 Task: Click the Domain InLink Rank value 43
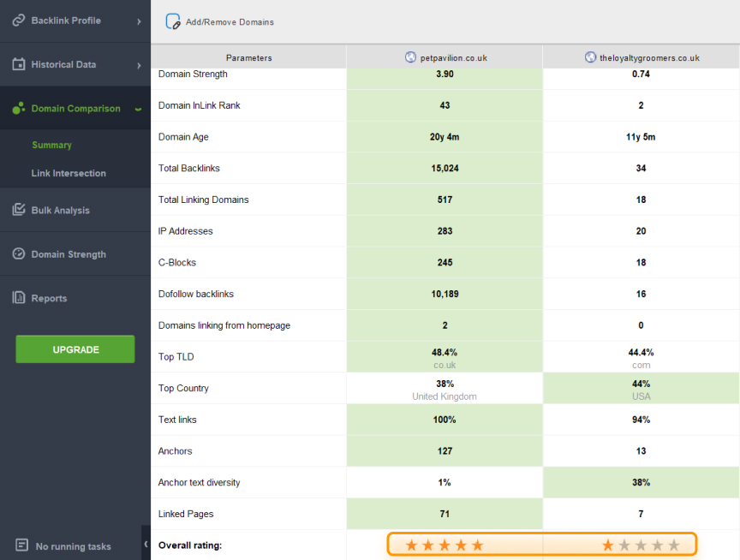[445, 105]
